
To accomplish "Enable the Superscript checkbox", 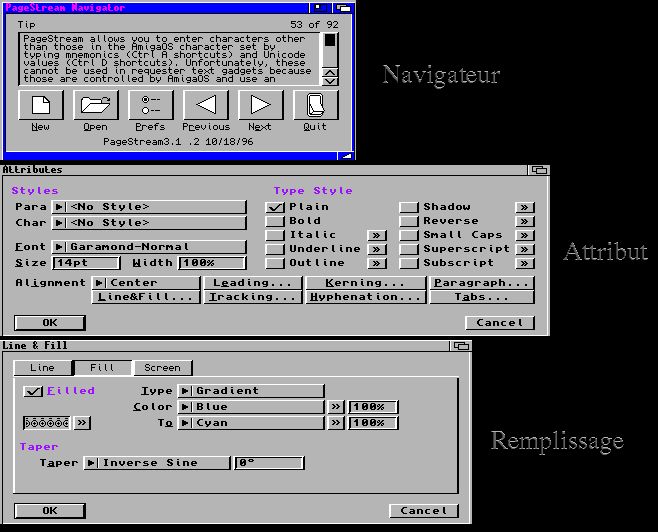I will (409, 249).
